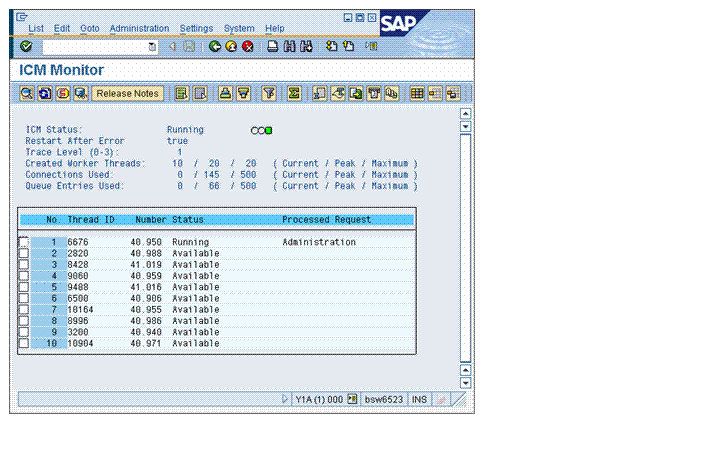Click the Generate Shortcut icon

tap(349, 46)
